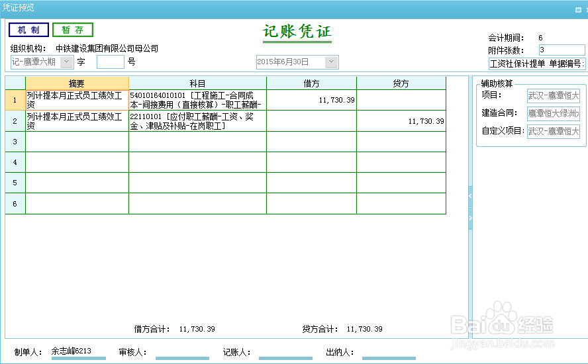The image size is (588, 364).
Task: Edit the 附件张数 attachment count field
Action: coord(562,50)
